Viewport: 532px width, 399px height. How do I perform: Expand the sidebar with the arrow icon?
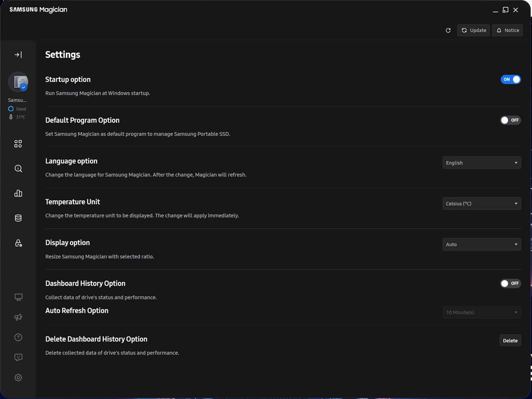coord(18,55)
